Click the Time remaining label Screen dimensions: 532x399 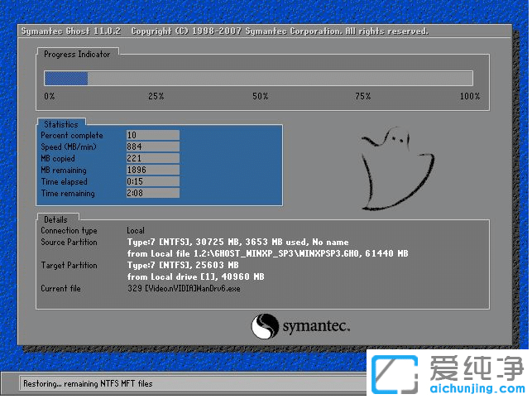click(68, 193)
